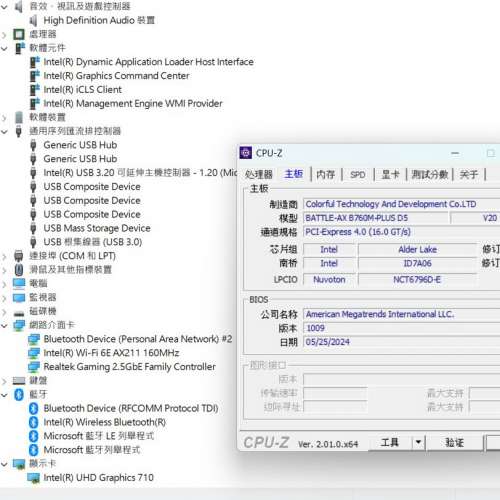The image size is (500, 500).
Task: Click USB icon of Intel(R) USB 3.20 controller
Action: pyautogui.click(x=33, y=173)
